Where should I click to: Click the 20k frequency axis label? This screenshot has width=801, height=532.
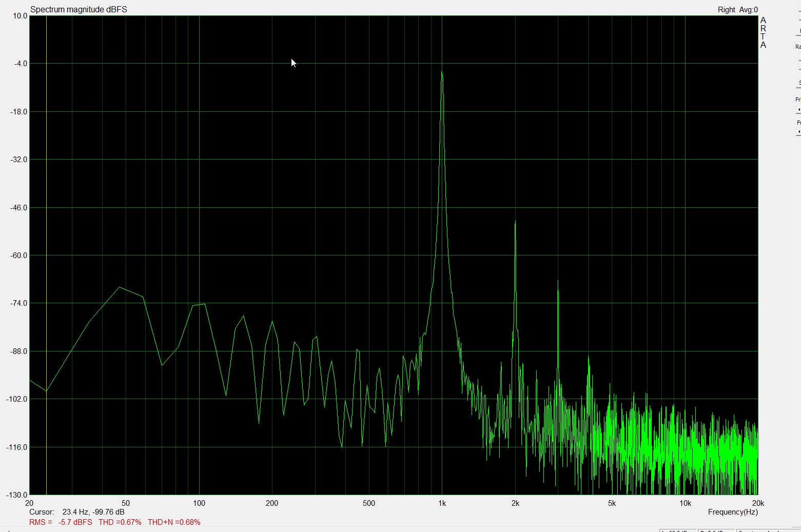pos(758,503)
